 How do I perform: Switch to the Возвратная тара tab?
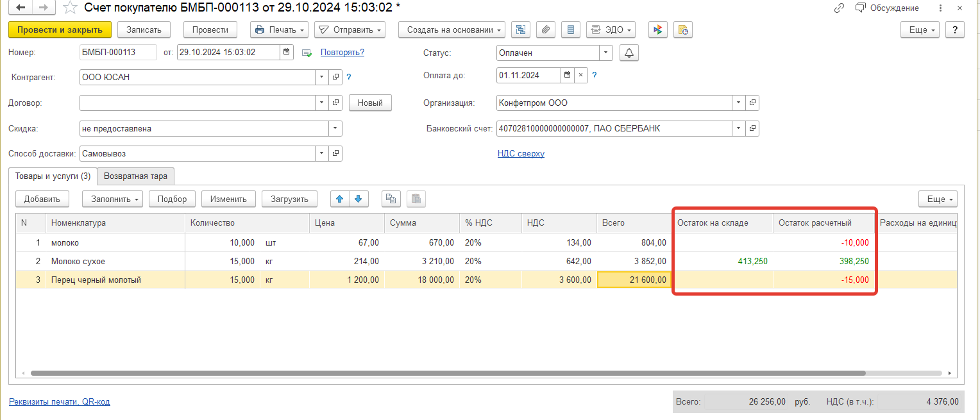point(135,176)
